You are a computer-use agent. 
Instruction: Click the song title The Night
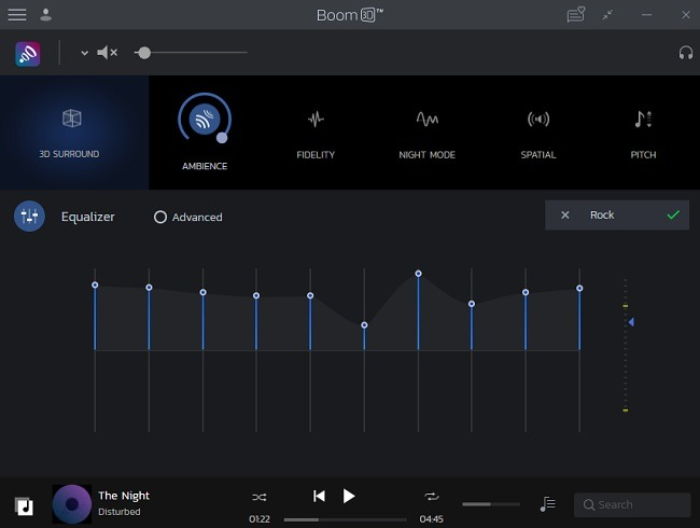tap(124, 496)
